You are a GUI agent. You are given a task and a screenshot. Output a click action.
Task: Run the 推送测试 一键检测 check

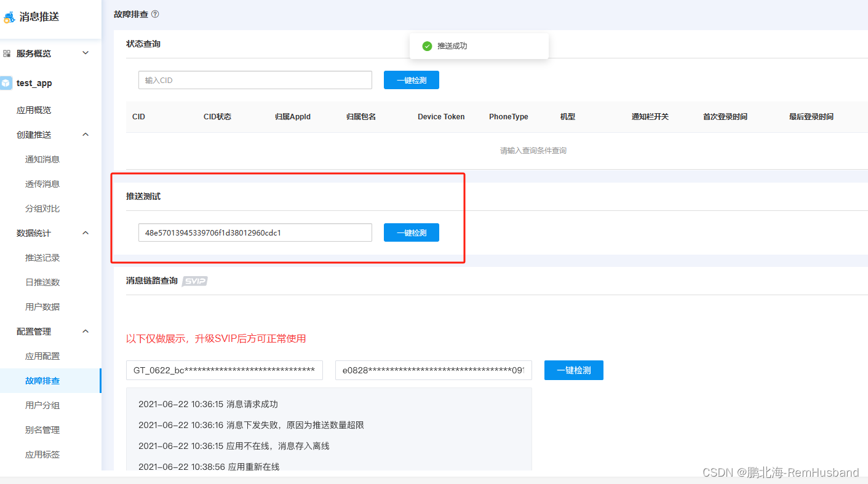(x=411, y=232)
